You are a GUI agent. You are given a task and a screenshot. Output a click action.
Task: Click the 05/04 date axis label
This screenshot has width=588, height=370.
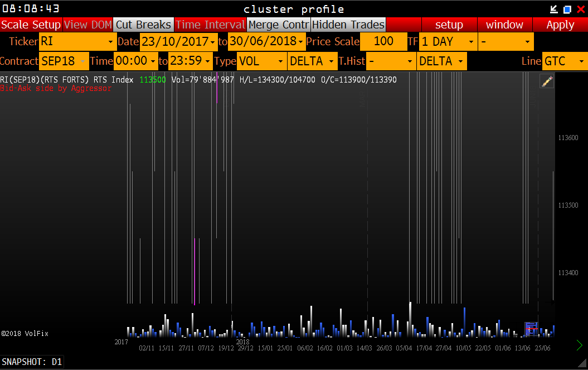(404, 348)
